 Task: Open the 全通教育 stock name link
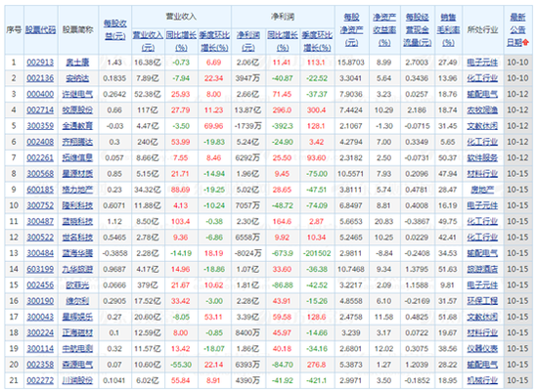click(77, 126)
